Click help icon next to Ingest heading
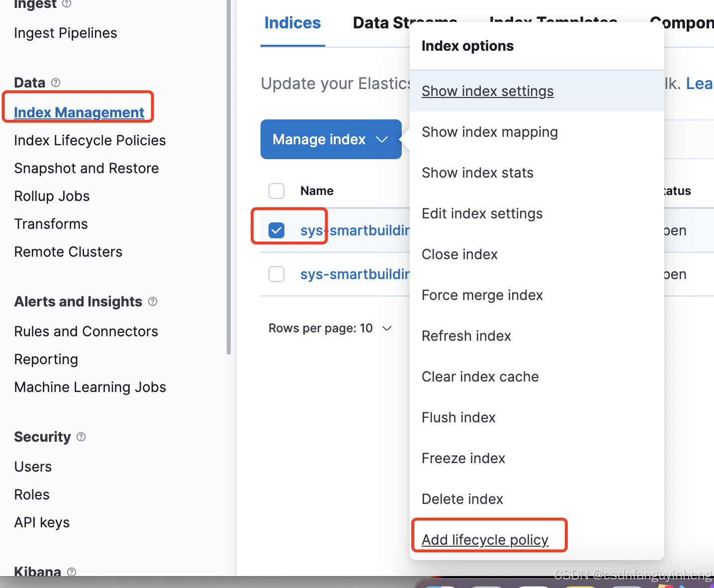Image resolution: width=714 pixels, height=588 pixels. click(67, 3)
